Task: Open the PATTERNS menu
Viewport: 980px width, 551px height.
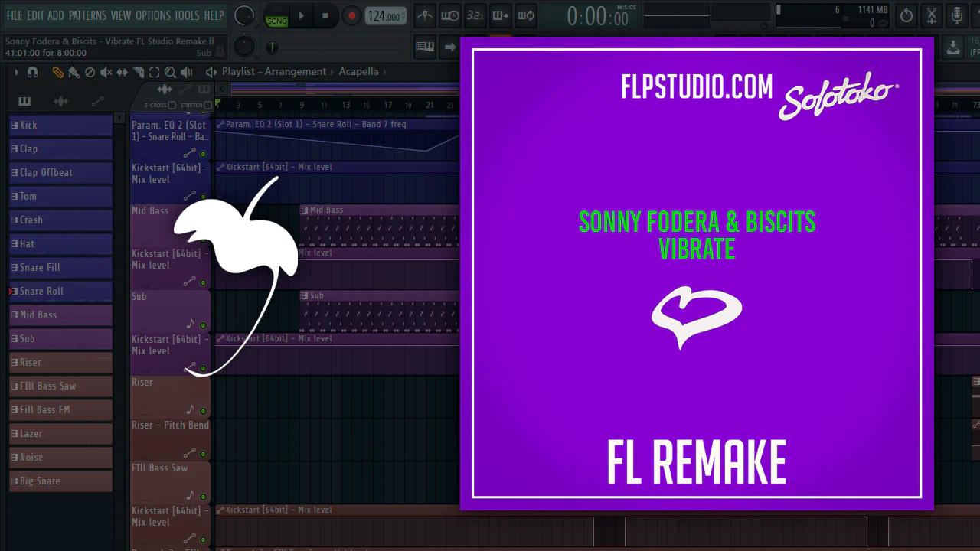Action: pos(87,15)
